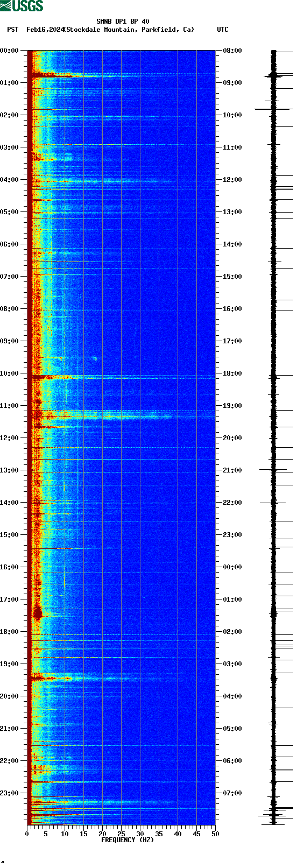Click the 04:00 UTC time label
This screenshot has width=297, height=868.
232,696
